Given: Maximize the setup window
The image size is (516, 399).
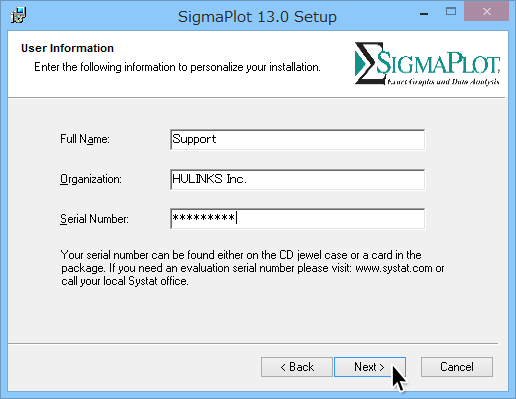Looking at the screenshot, I should click(451, 12).
